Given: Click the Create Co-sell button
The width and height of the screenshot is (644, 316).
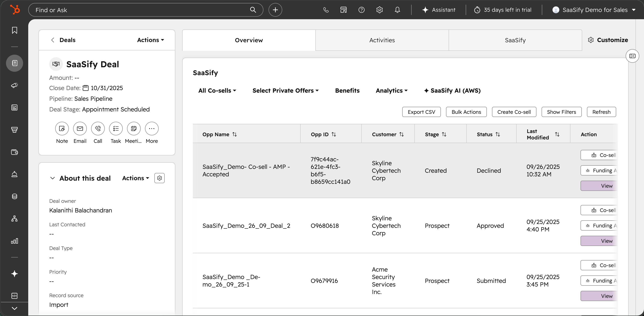Looking at the screenshot, I should (x=514, y=112).
